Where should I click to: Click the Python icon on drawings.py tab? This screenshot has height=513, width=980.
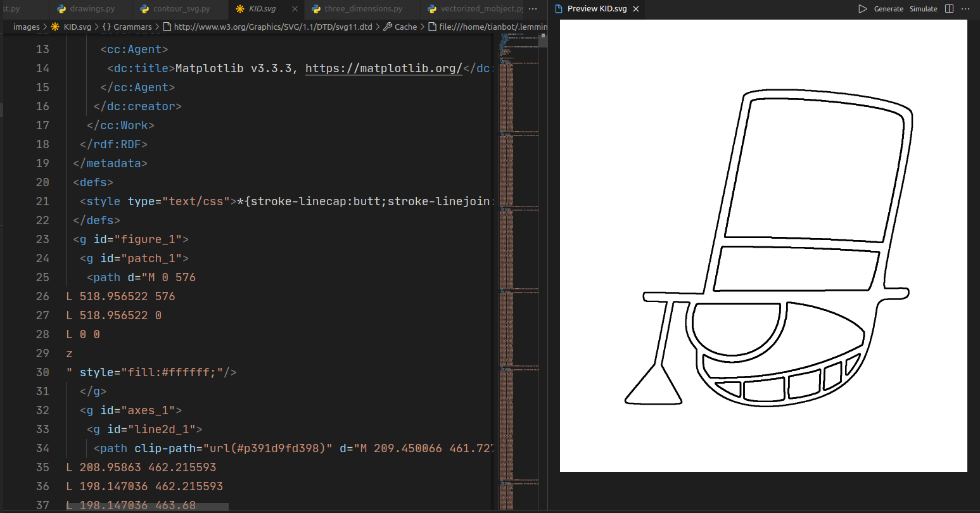click(x=61, y=9)
